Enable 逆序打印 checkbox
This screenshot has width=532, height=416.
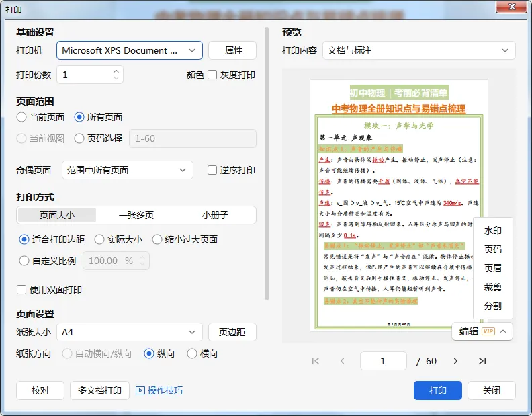(x=212, y=170)
